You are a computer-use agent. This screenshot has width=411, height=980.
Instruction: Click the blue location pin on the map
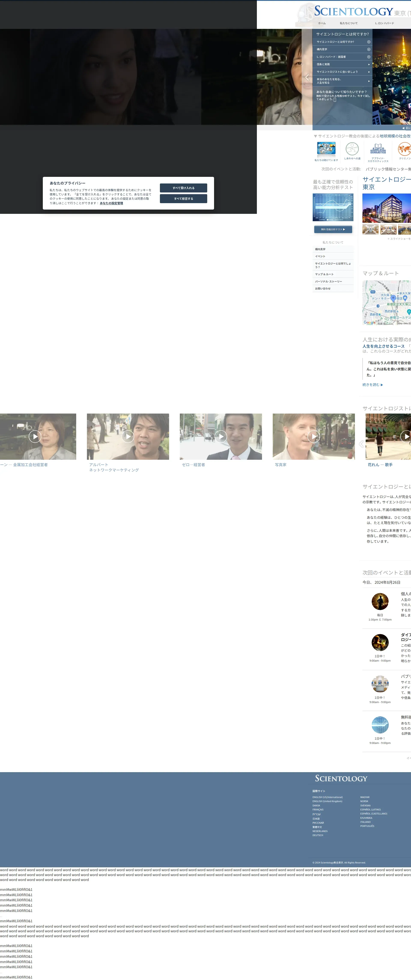(x=393, y=299)
